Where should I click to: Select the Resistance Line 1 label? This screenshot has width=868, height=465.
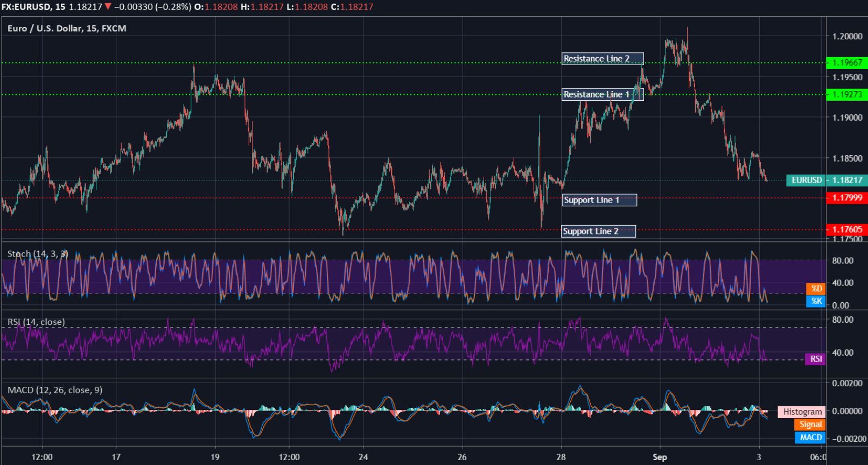coord(603,94)
